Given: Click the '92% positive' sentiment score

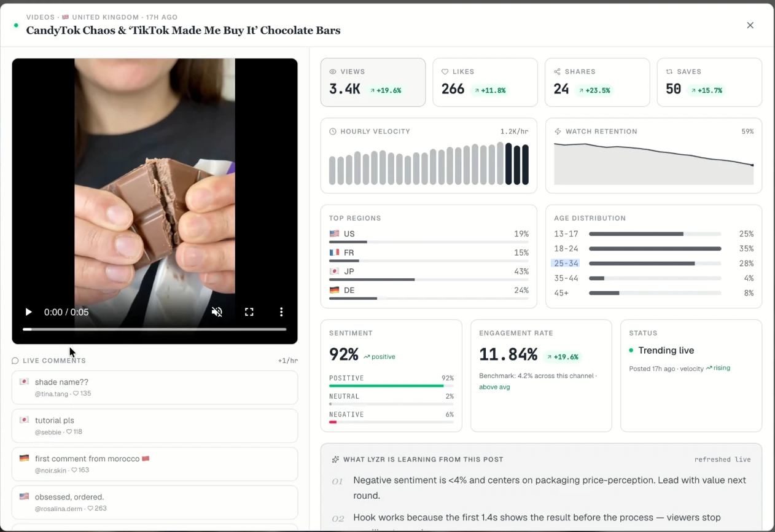Looking at the screenshot, I should coord(362,354).
